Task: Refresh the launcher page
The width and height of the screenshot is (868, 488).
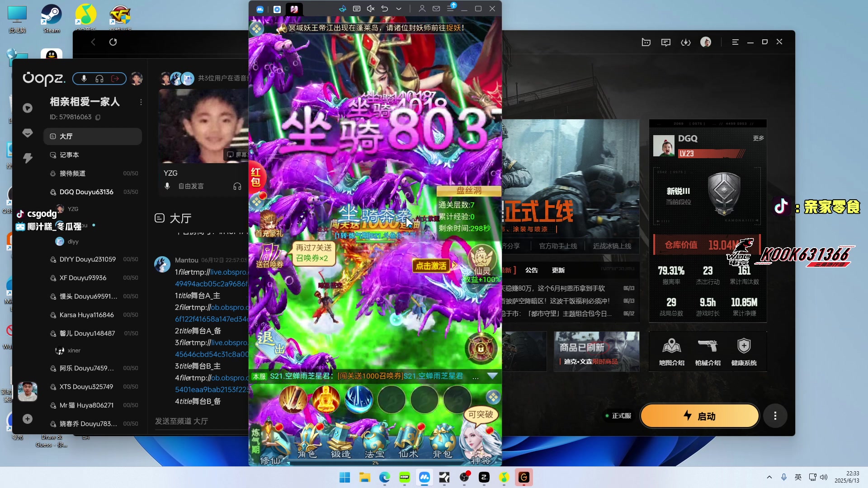Action: click(113, 42)
